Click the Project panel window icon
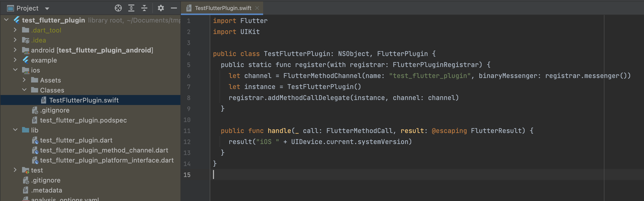 click(x=10, y=8)
